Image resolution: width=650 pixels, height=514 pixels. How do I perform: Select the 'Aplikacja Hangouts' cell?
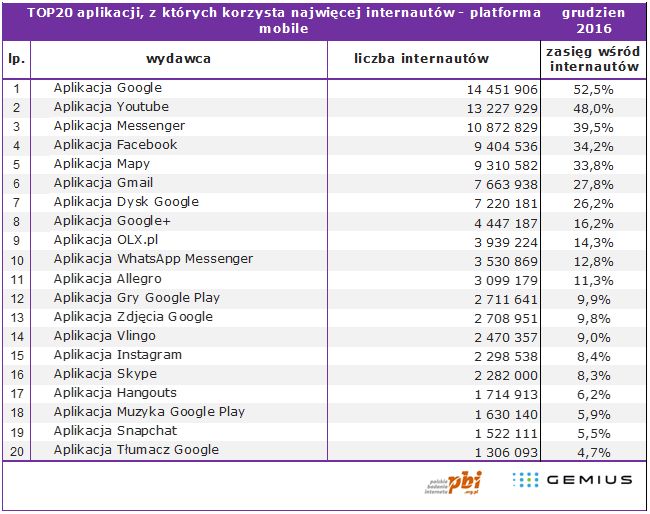click(x=115, y=393)
